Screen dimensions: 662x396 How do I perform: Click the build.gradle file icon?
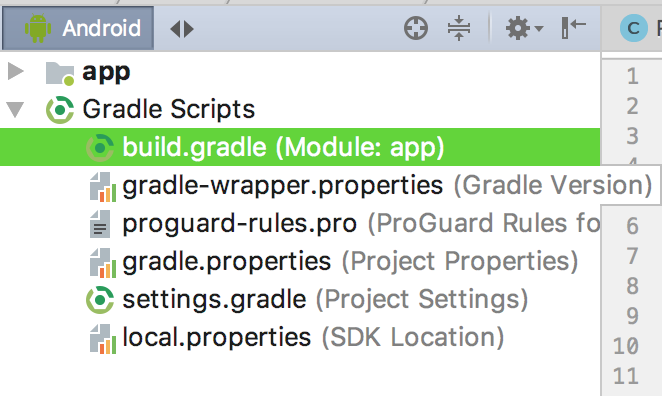pos(100,148)
